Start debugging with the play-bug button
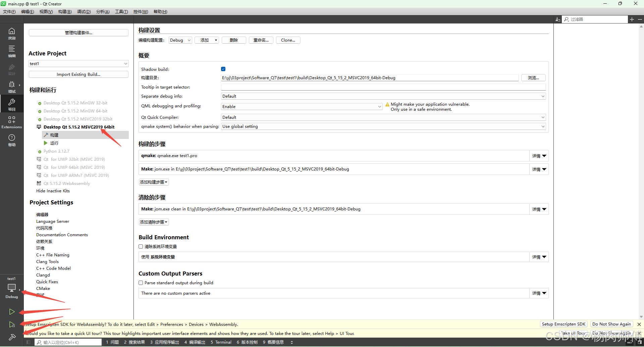Viewport: 644px width, 347px height. [12, 325]
